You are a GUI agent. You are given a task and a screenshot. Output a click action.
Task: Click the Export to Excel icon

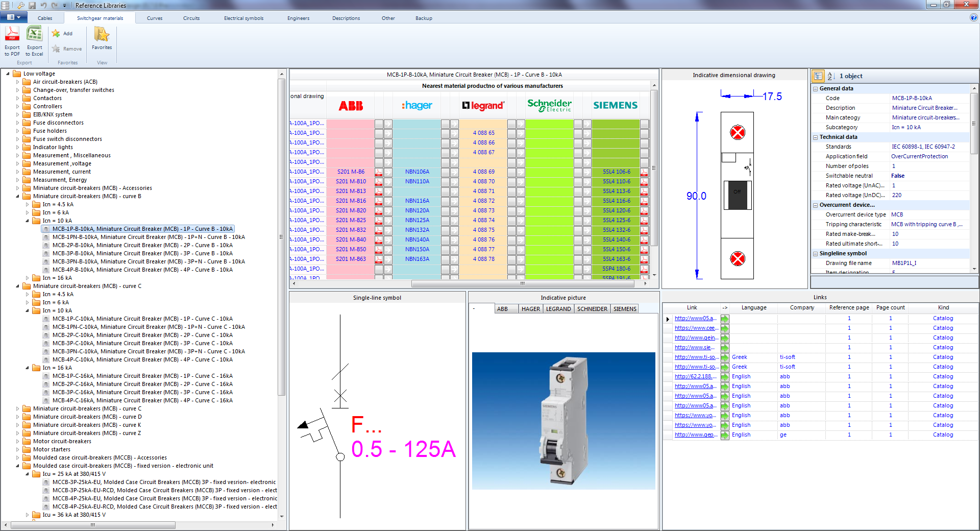coord(34,35)
